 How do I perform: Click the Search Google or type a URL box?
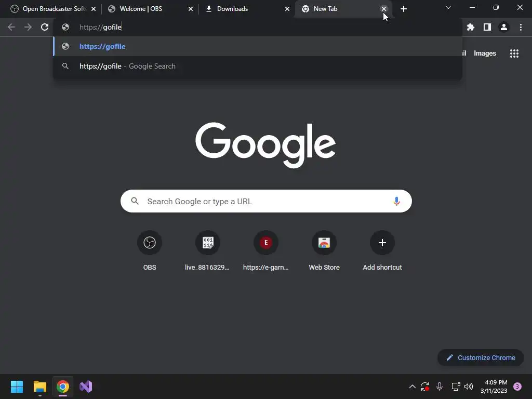[x=266, y=201]
